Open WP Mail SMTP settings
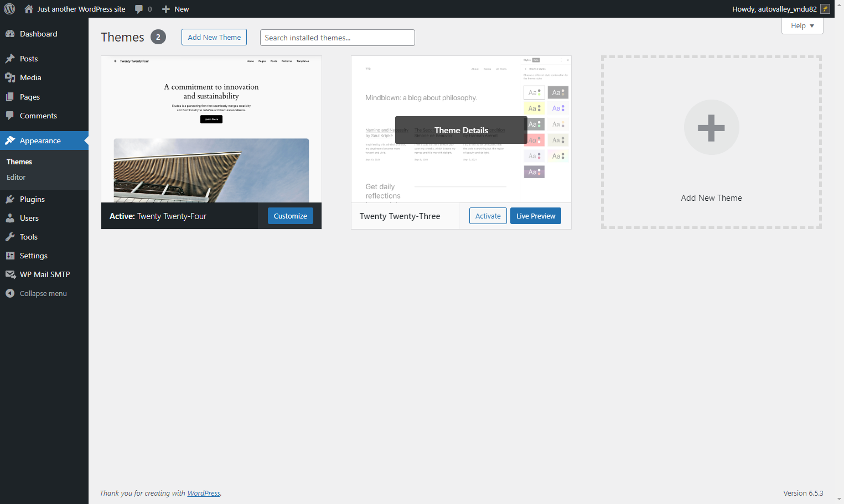The image size is (844, 504). click(44, 274)
